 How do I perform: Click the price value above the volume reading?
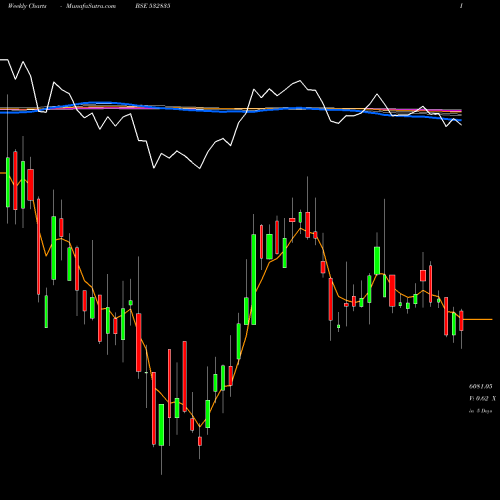[x=480, y=386]
